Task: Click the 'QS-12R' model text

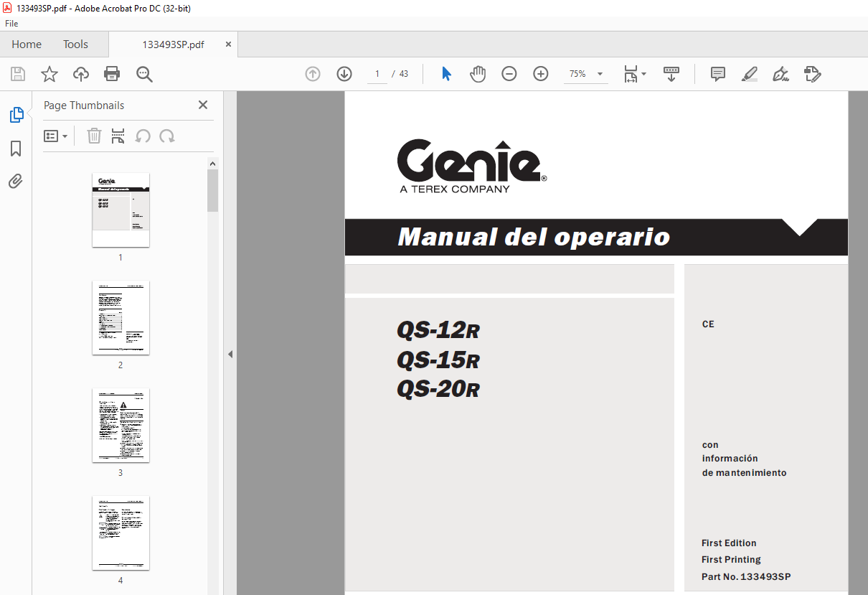Action: (438, 330)
